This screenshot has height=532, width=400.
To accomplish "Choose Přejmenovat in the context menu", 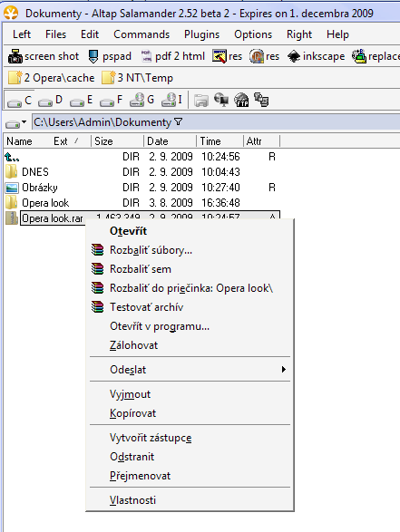I will coord(190,475).
